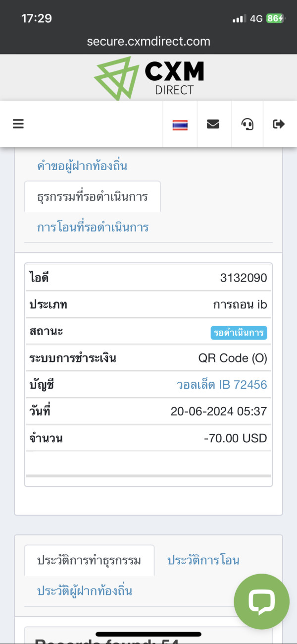Open the green live chat bubble
Viewport: 297px width, 644px height.
[x=261, y=601]
